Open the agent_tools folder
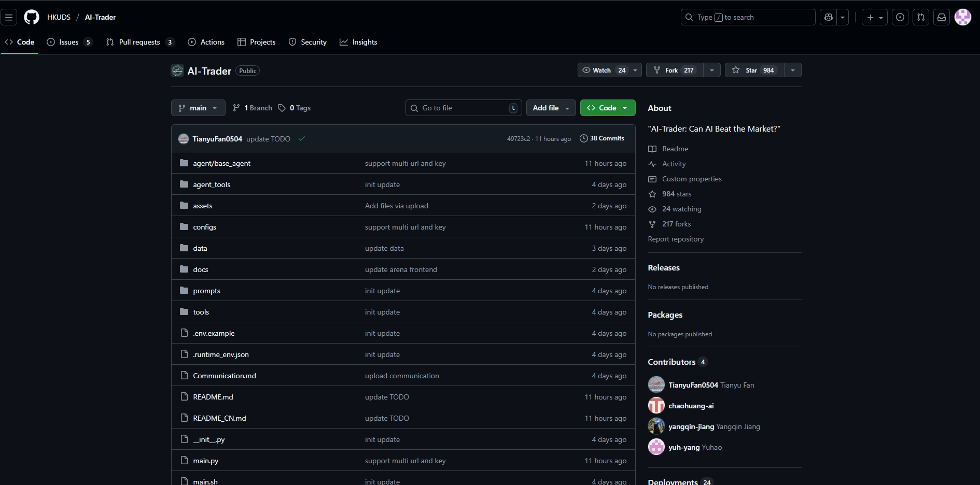The image size is (980, 485). click(x=212, y=184)
